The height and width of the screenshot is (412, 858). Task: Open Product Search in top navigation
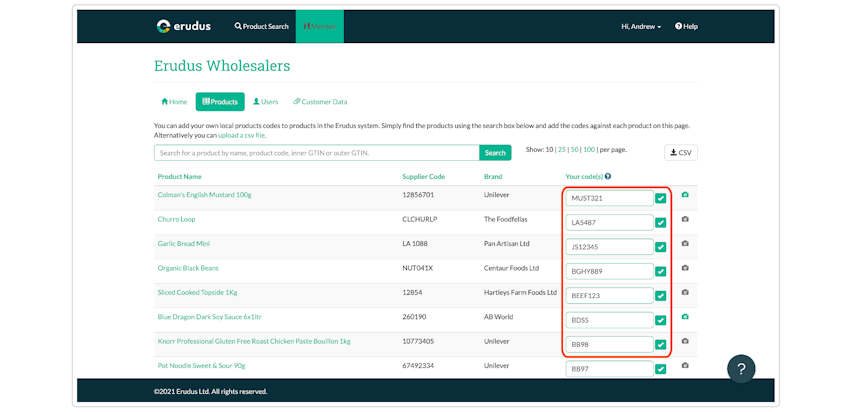pyautogui.click(x=262, y=26)
